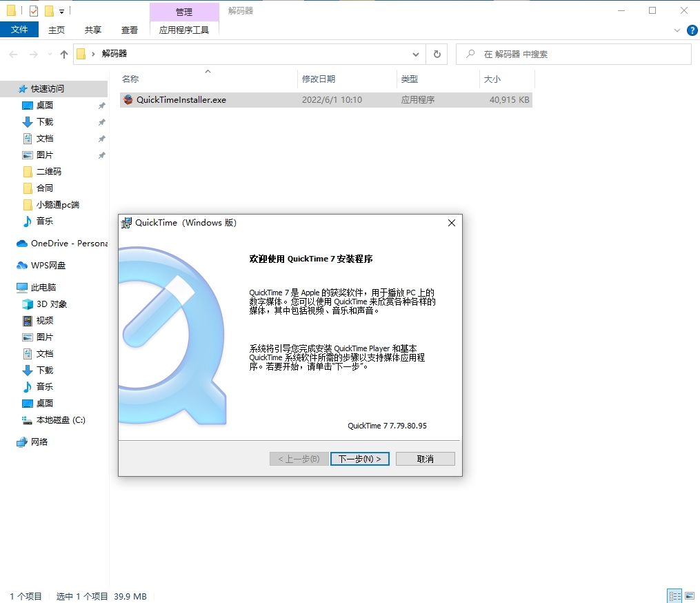Click the 解码器 address bar path
Image resolution: width=700 pixels, height=603 pixels.
point(114,54)
